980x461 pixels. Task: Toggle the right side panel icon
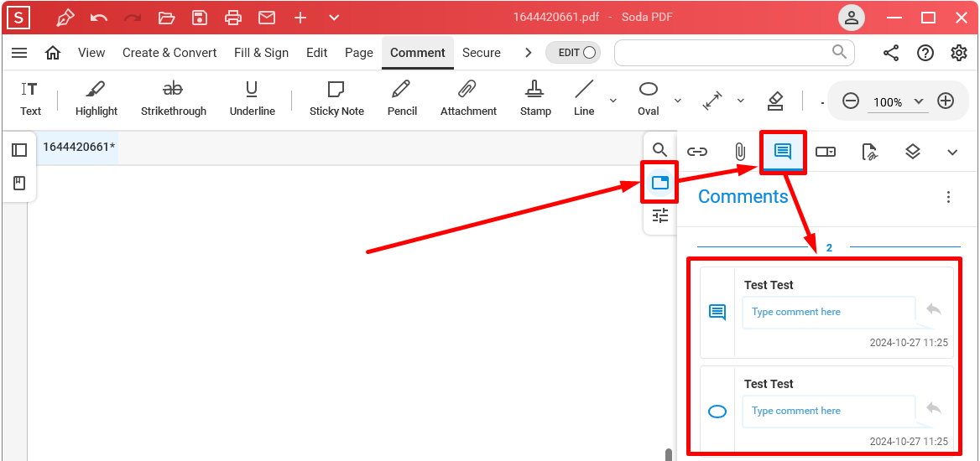pos(660,183)
